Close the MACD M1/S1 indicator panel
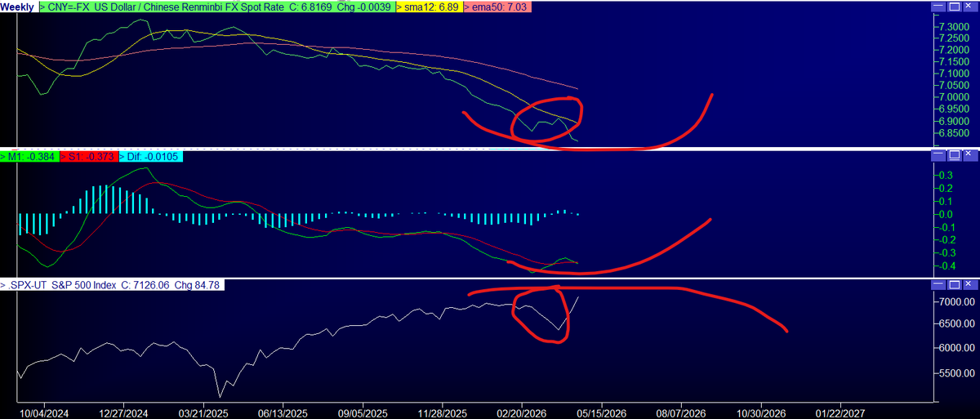980x419 pixels. [969, 155]
